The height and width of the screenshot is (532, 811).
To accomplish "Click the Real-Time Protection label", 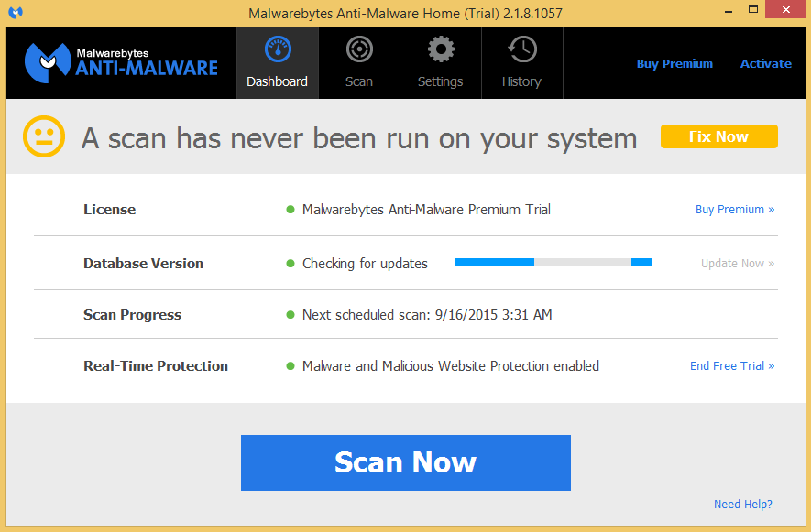I will tap(156, 366).
